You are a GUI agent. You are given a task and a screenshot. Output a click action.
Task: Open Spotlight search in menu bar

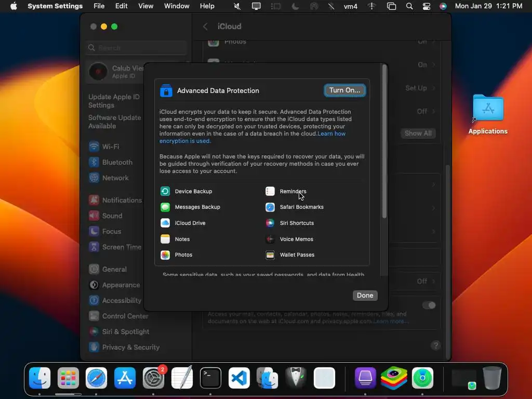[x=409, y=6]
